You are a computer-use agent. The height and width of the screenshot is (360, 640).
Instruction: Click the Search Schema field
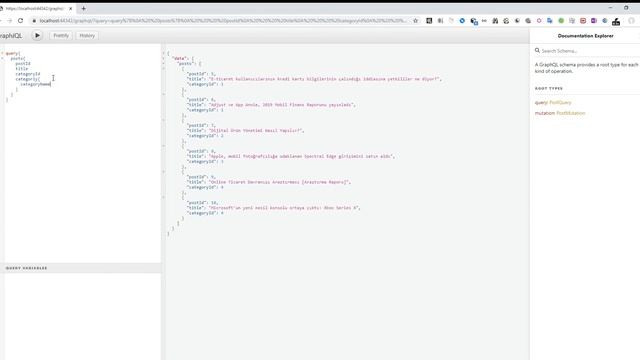588,51
